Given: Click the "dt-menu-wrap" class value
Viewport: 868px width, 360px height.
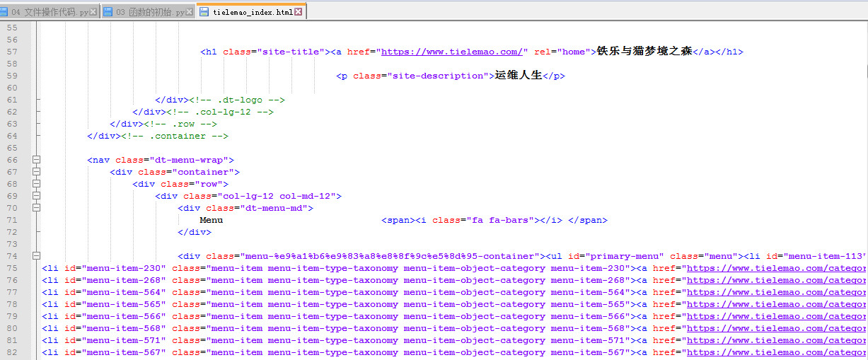Looking at the screenshot, I should click(189, 160).
